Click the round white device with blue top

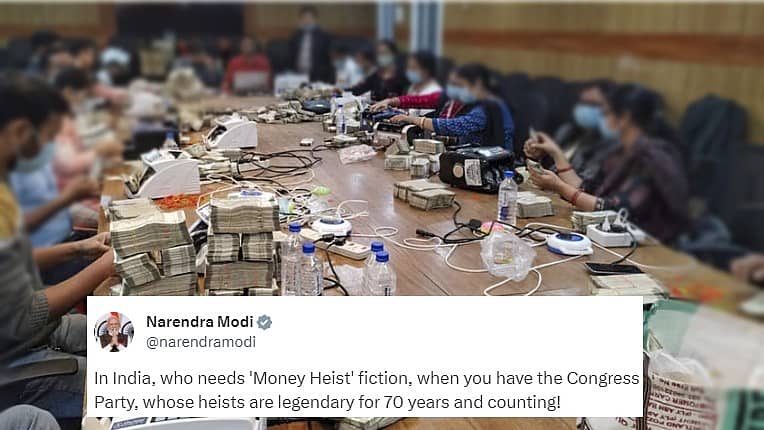pos(569,243)
